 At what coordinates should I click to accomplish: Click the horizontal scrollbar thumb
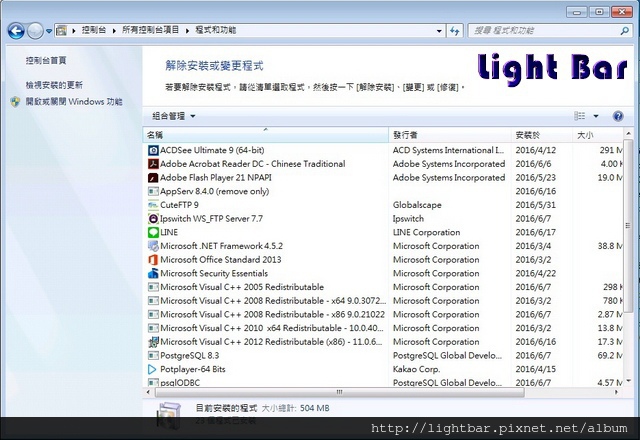339,392
